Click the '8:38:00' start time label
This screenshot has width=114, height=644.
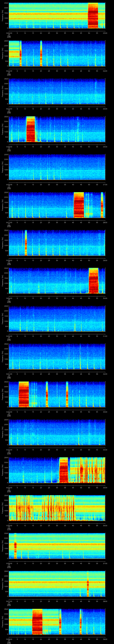9,639
